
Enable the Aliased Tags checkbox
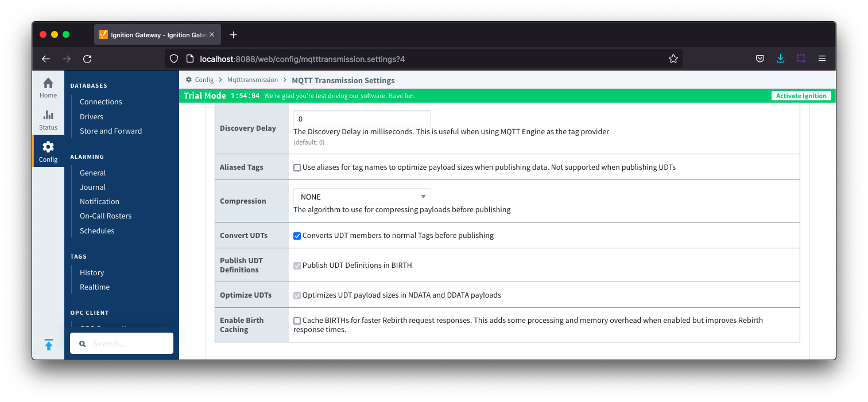297,167
